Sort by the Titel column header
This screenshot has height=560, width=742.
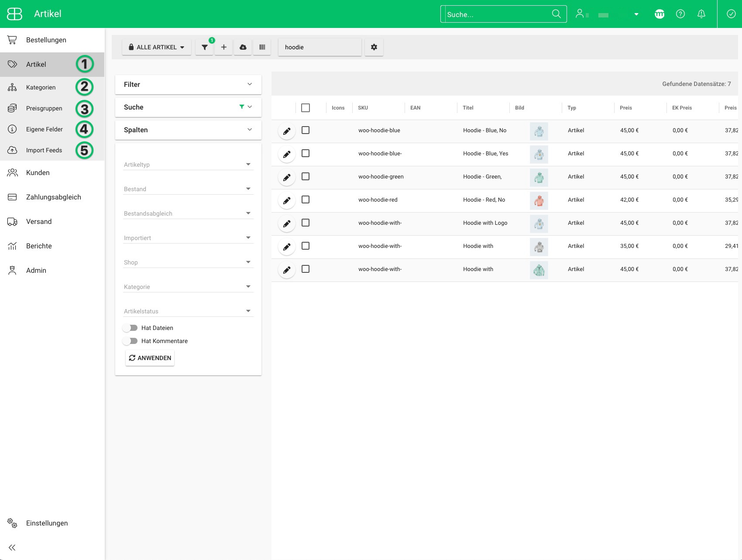coord(468,108)
